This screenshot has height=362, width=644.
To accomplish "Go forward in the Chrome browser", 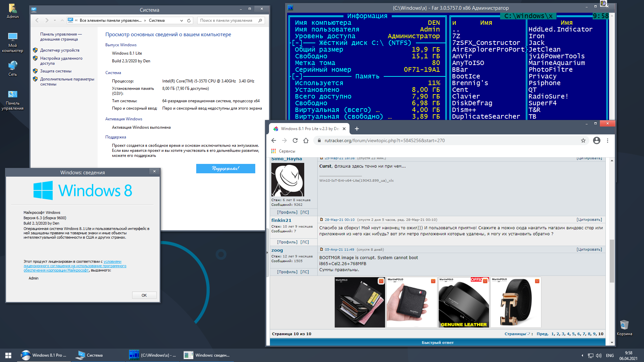I will tap(284, 140).
